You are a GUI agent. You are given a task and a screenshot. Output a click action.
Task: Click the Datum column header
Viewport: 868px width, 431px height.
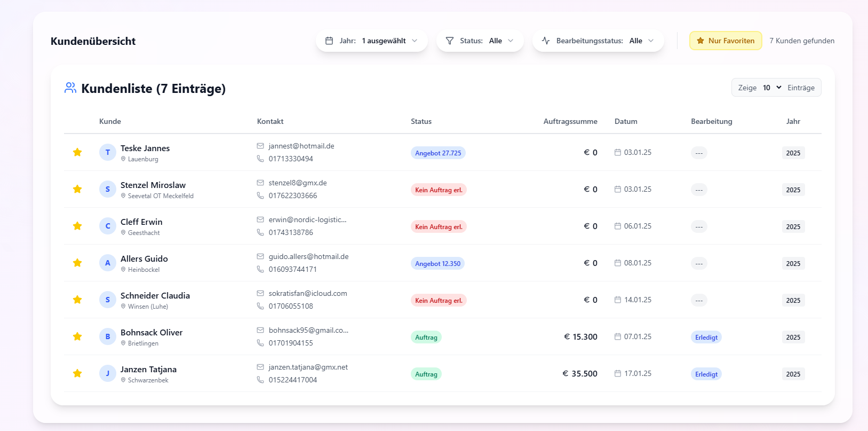point(626,121)
